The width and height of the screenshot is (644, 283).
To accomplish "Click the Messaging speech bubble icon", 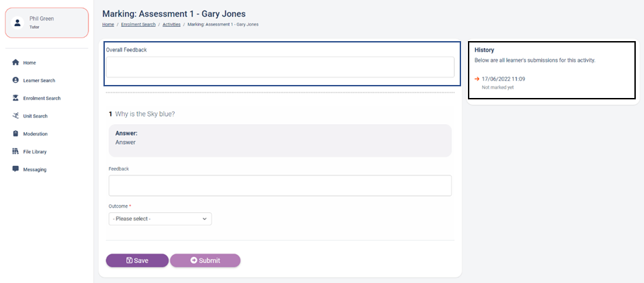I will point(16,169).
